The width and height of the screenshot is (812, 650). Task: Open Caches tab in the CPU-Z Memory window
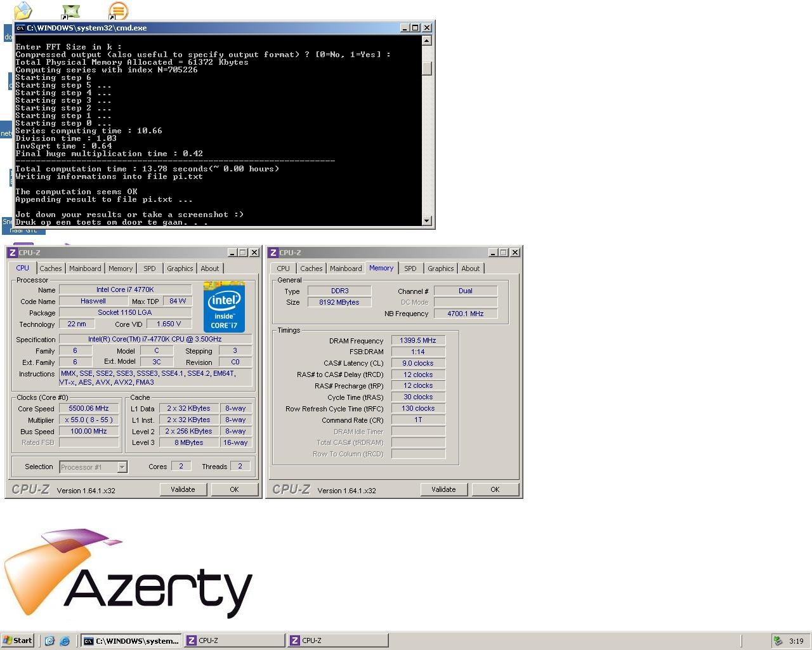pyautogui.click(x=311, y=269)
